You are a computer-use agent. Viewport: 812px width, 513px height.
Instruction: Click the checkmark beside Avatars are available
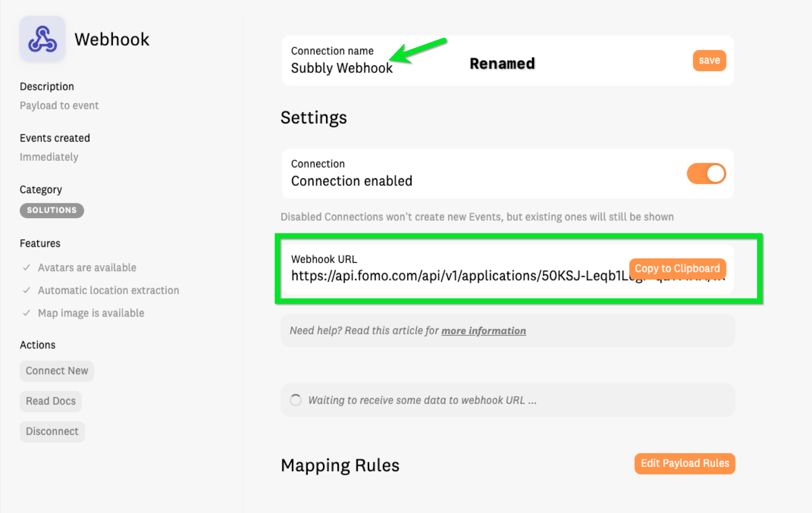click(x=27, y=267)
